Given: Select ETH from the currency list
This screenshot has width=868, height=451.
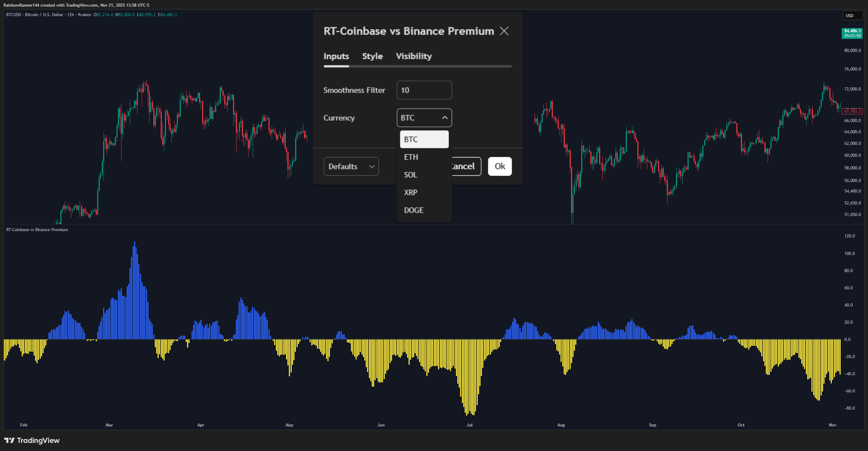Looking at the screenshot, I should pos(424,157).
